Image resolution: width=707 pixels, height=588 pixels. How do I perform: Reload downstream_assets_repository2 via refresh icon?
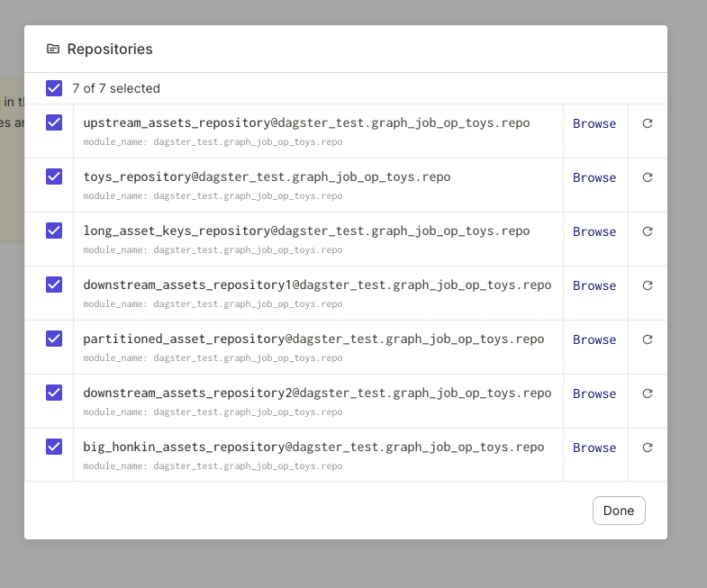tap(647, 394)
